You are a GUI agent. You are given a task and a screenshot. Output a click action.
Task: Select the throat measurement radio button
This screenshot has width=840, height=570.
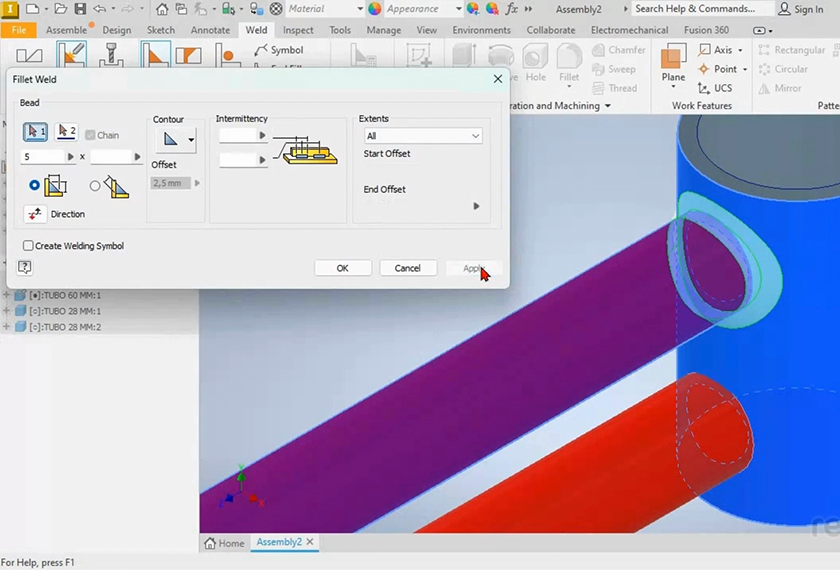95,185
